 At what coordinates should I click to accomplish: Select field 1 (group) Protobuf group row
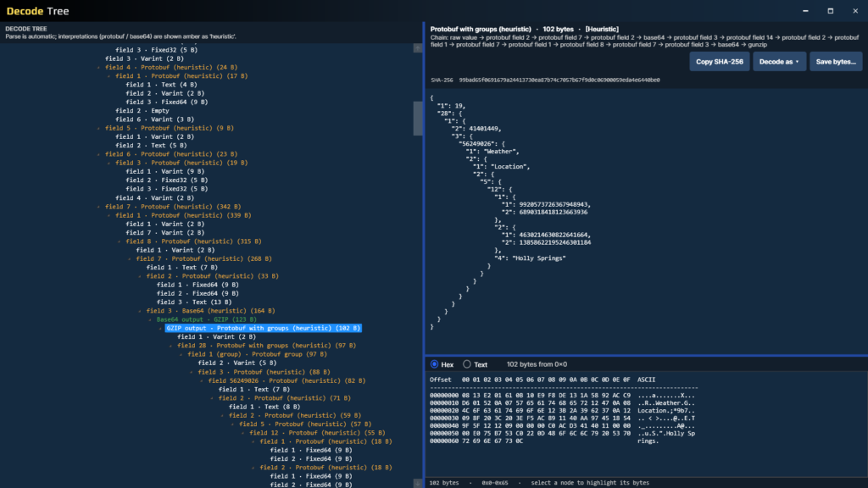click(257, 354)
